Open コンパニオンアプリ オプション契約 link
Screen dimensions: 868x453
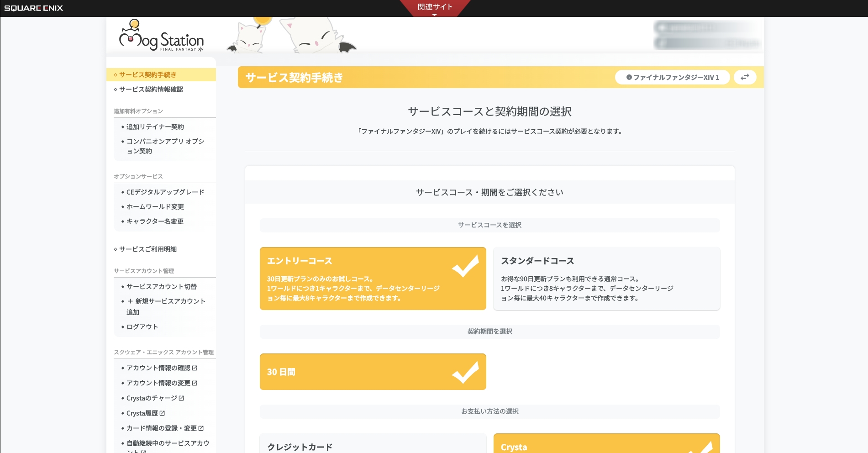[165, 146]
